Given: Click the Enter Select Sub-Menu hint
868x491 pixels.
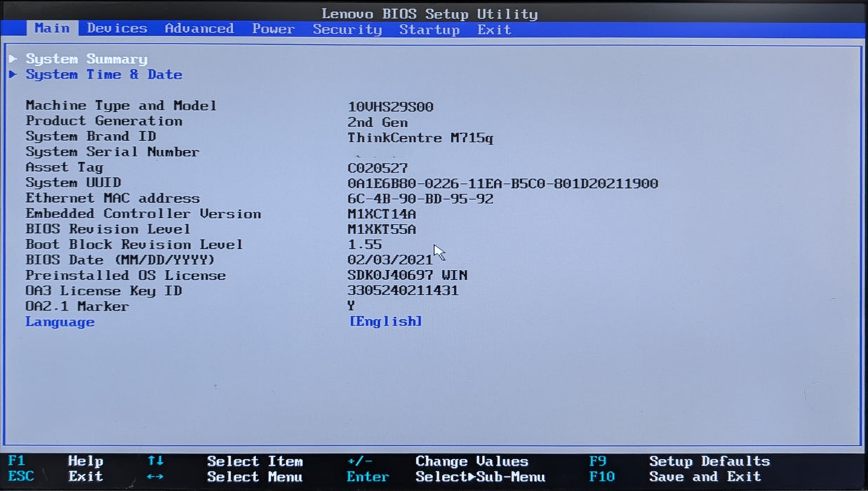Looking at the screenshot, I should click(446, 477).
